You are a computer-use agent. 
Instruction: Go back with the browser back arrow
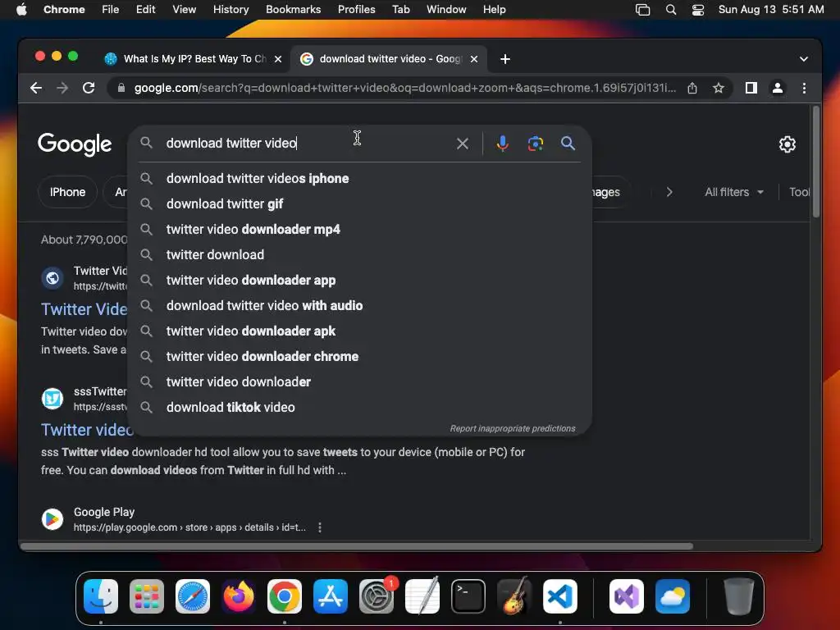[x=36, y=88]
